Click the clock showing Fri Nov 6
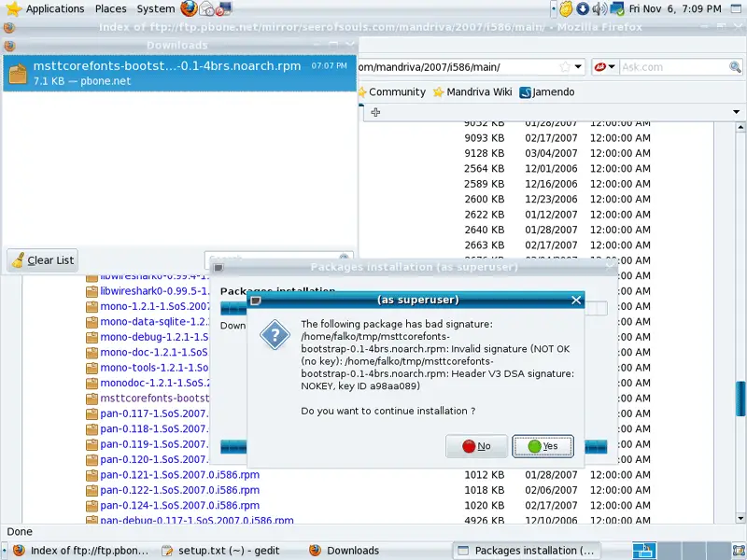The image size is (747, 560). (x=674, y=8)
